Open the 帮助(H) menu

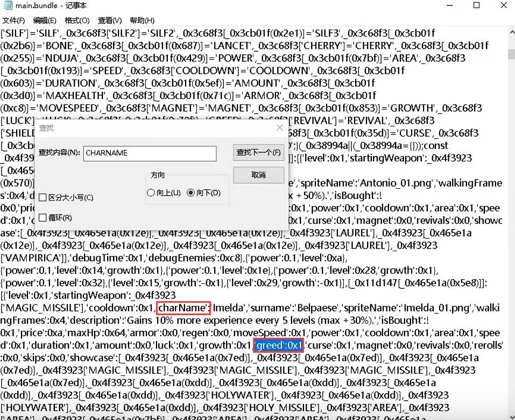142,20
